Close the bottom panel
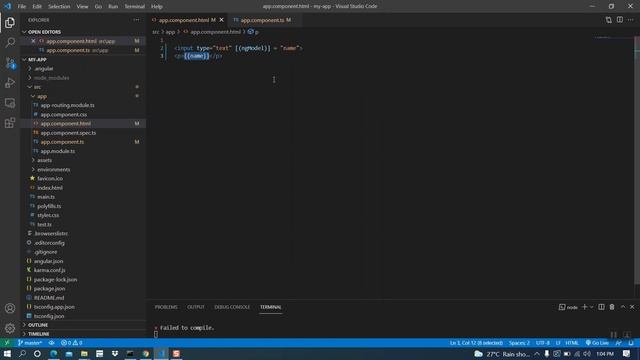640x360 pixels. (x=632, y=307)
